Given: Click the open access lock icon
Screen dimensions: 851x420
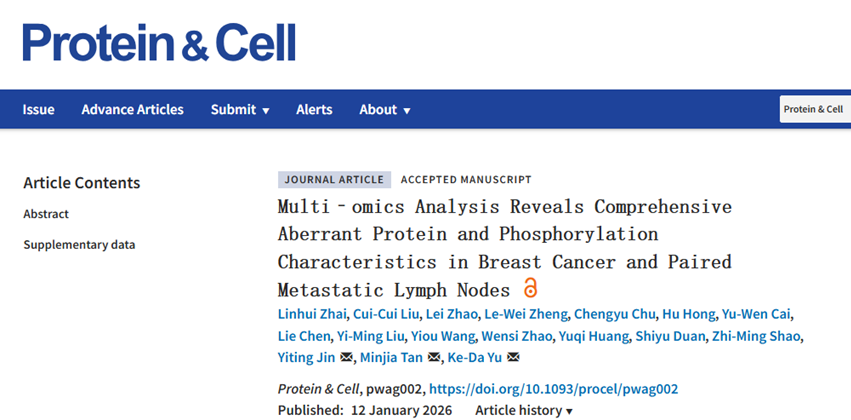Looking at the screenshot, I should click(530, 290).
